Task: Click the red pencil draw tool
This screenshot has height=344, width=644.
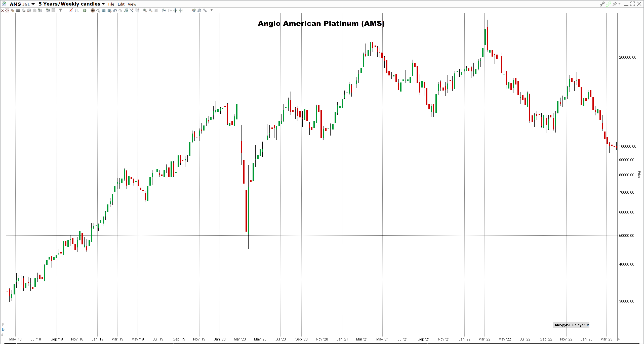Action: 71,10
